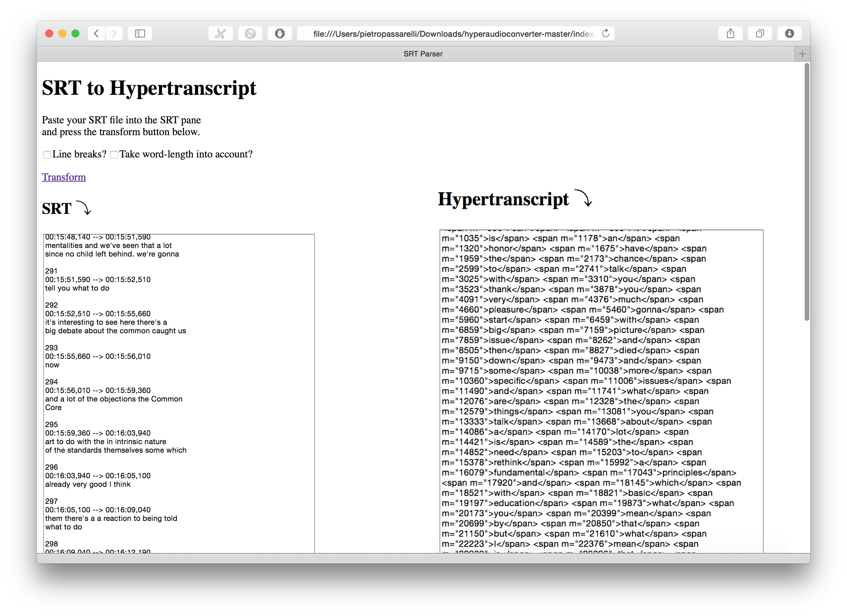The height and width of the screenshot is (616, 847).
Task: Click the blocked-content extension icon
Action: pyautogui.click(x=250, y=33)
